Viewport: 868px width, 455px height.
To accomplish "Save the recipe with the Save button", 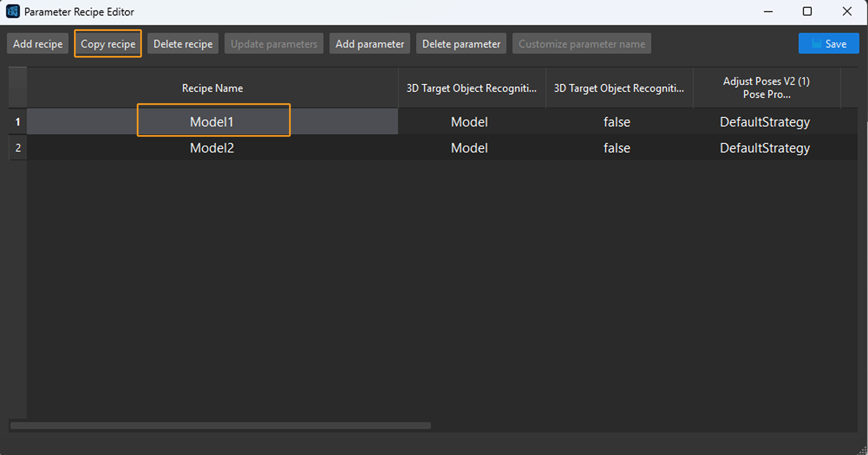I will click(x=828, y=44).
